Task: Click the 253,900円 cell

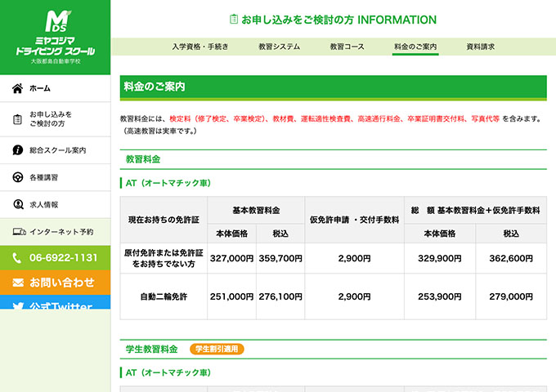Action: point(440,296)
